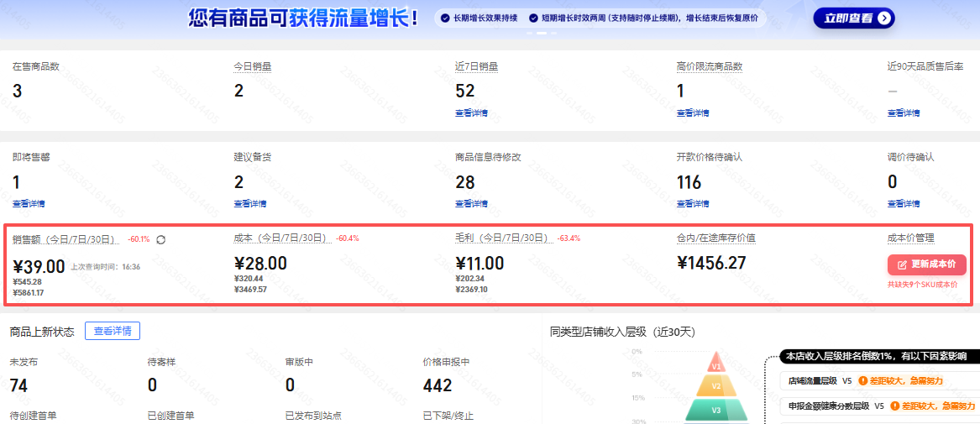Click the V3 tier of the pyramid
The image size is (980, 424).
click(716, 410)
